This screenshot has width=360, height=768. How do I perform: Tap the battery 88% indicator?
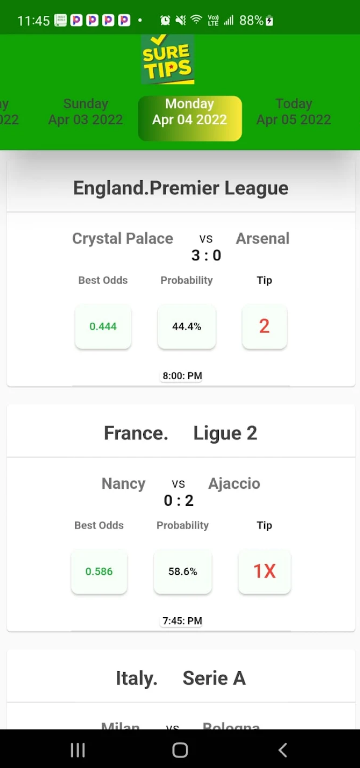[x=256, y=20]
